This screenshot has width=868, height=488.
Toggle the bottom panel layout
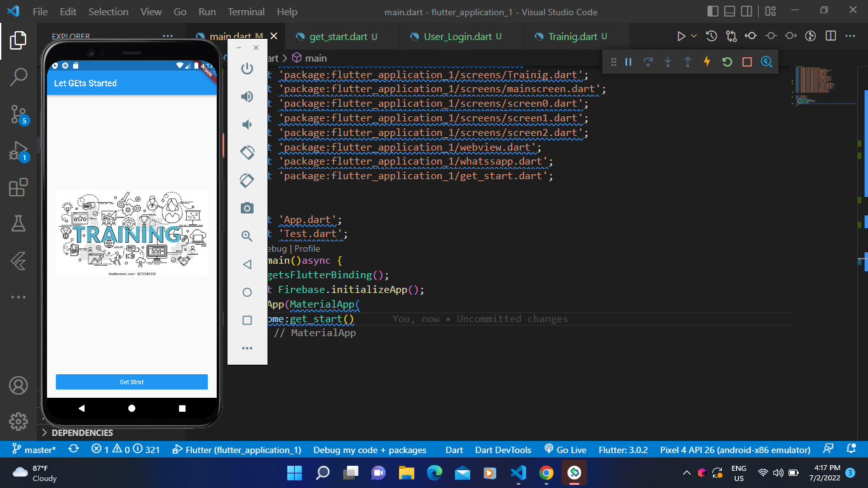[730, 11]
